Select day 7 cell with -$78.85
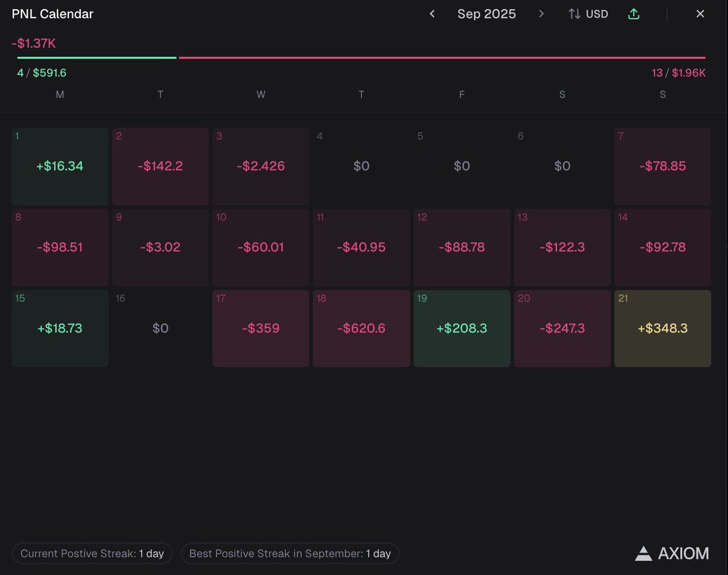 tap(662, 166)
